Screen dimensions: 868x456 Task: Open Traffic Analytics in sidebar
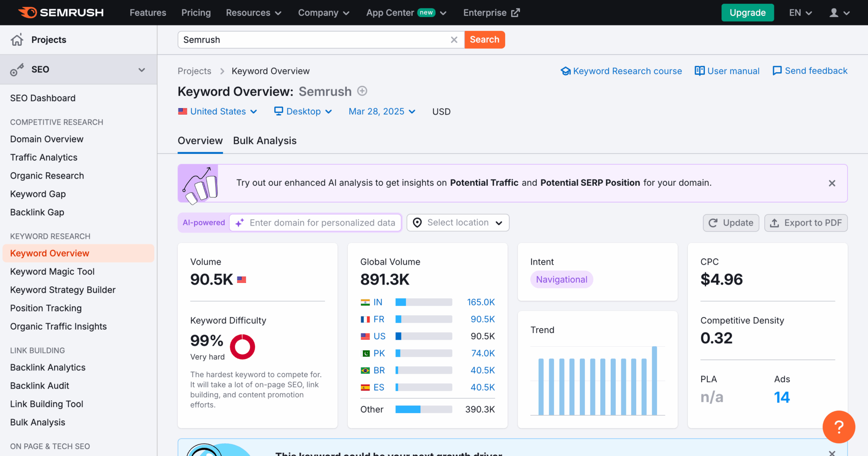(x=44, y=157)
